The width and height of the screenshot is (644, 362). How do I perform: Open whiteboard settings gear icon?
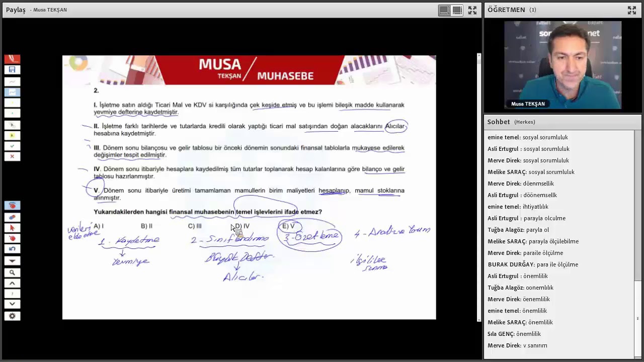(x=12, y=316)
